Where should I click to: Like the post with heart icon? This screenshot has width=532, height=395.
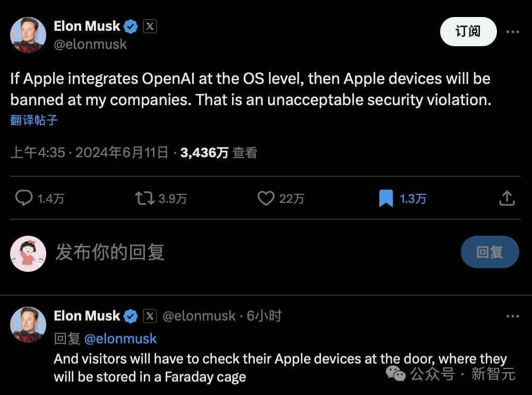coord(265,199)
